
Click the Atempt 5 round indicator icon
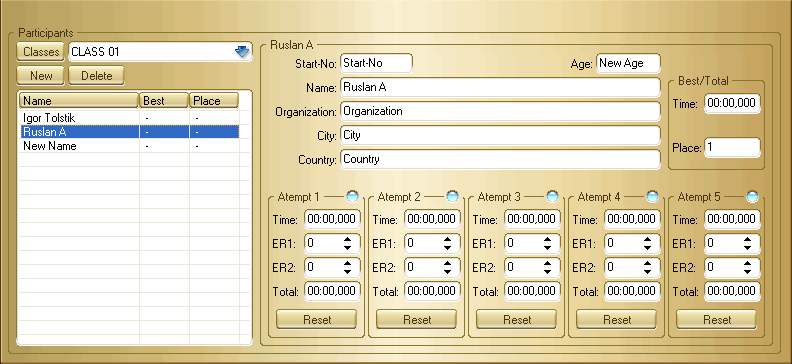point(753,196)
